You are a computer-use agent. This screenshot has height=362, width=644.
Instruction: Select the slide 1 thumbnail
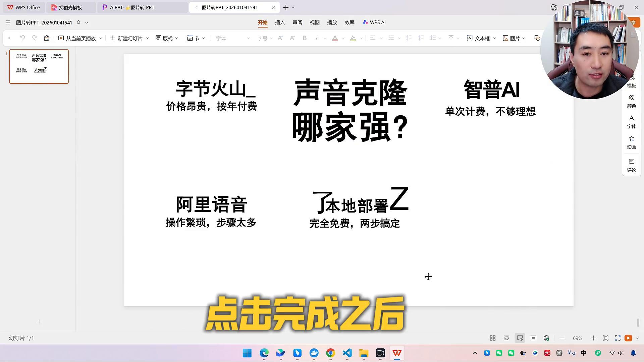[x=39, y=66]
